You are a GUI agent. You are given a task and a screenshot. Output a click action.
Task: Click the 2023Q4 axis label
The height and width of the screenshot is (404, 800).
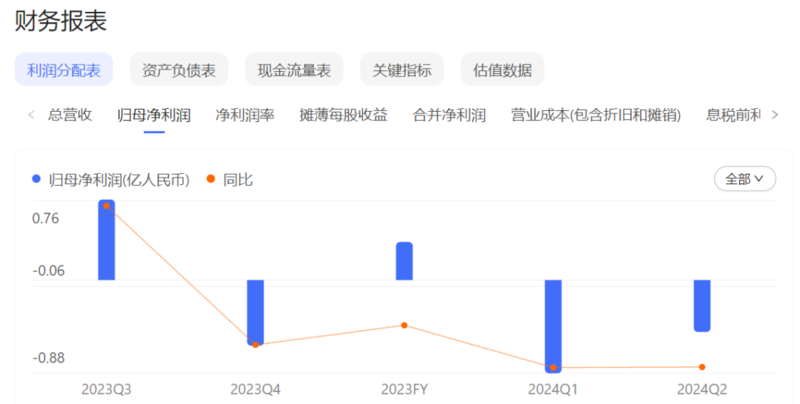pos(256,390)
